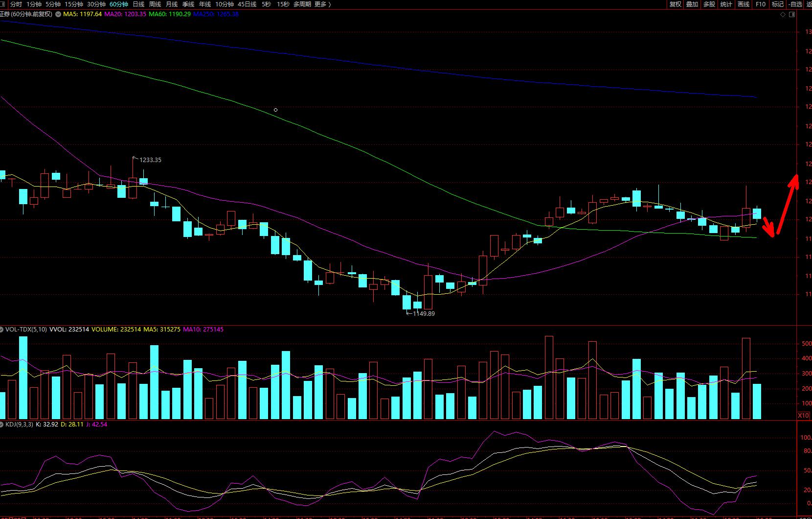Screen dimensions: 812x519
Task: Click the diamond icon at chart top-right
Action: click(x=783, y=15)
